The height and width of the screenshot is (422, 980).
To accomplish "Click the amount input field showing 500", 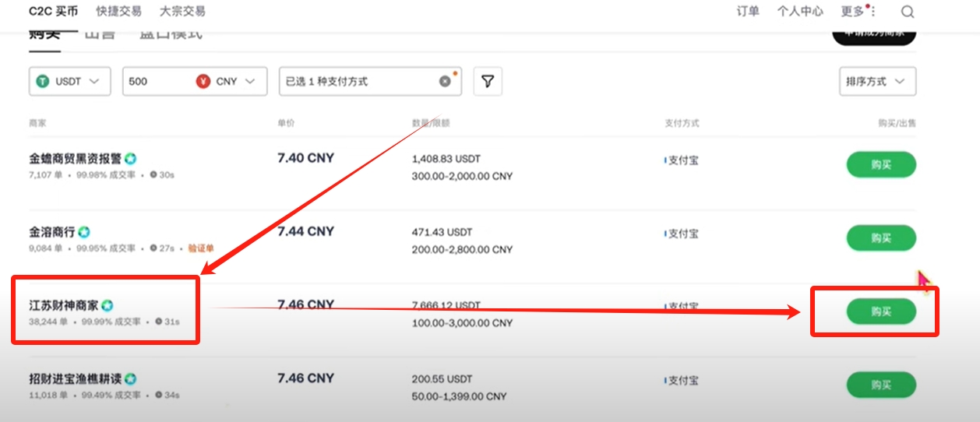I will coord(156,81).
